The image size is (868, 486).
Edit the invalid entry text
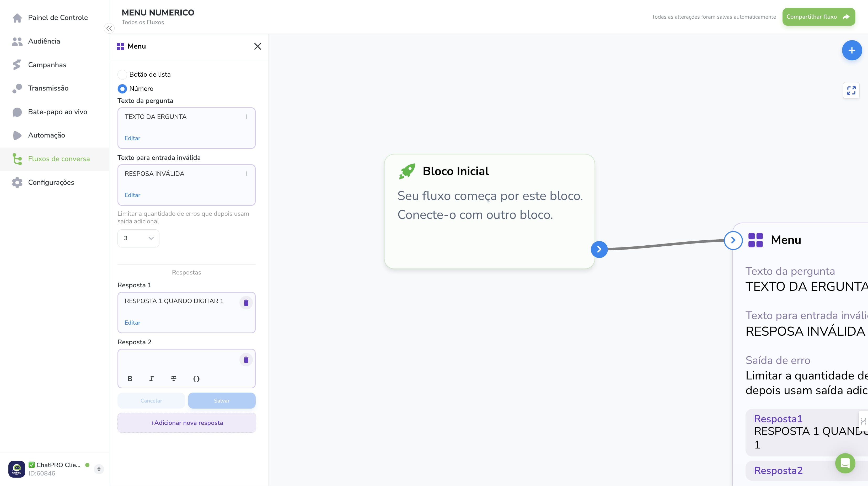tap(132, 195)
